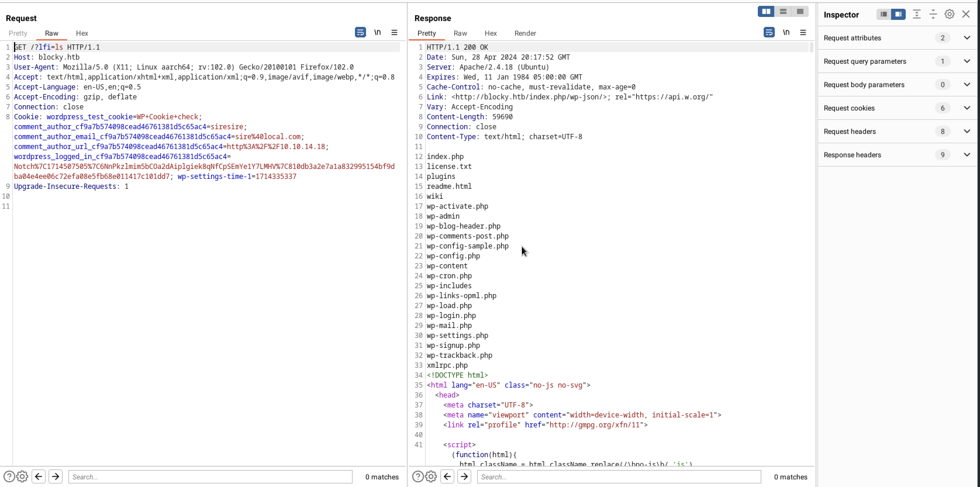Click license.txt in response listing
This screenshot has width=980, height=487.
(449, 166)
